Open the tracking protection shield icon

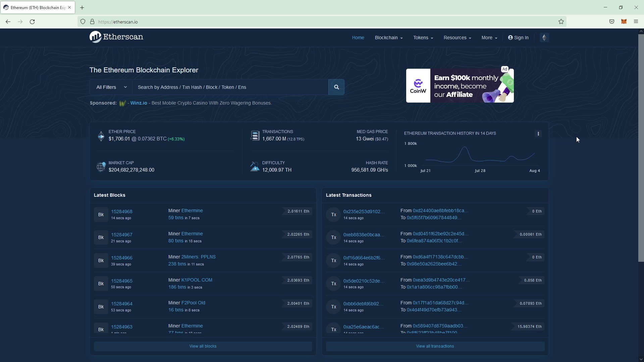(x=83, y=21)
